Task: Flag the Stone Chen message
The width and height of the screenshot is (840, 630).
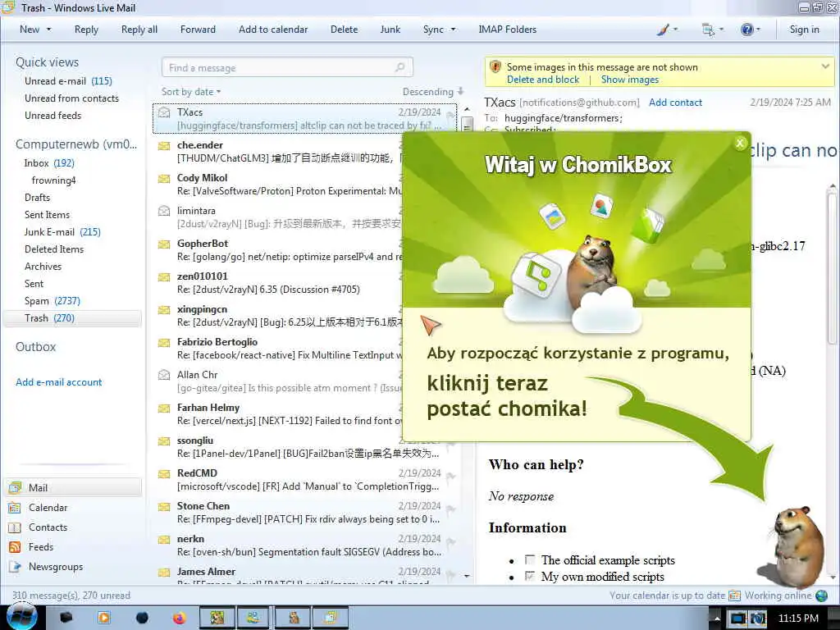Action: click(450, 509)
